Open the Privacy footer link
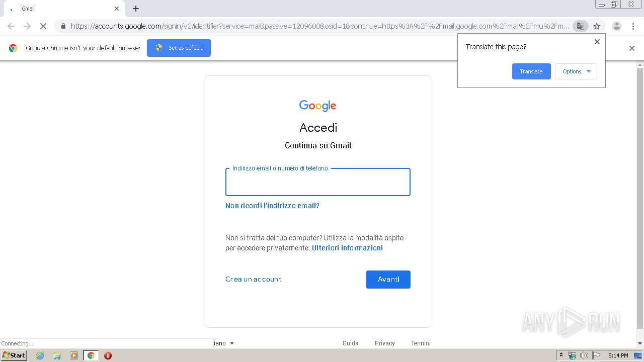The height and width of the screenshot is (362, 644). (x=385, y=343)
